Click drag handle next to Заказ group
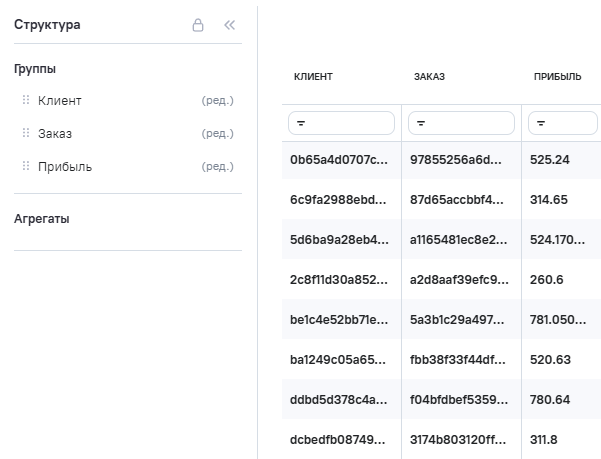The height and width of the screenshot is (459, 601). [x=26, y=134]
